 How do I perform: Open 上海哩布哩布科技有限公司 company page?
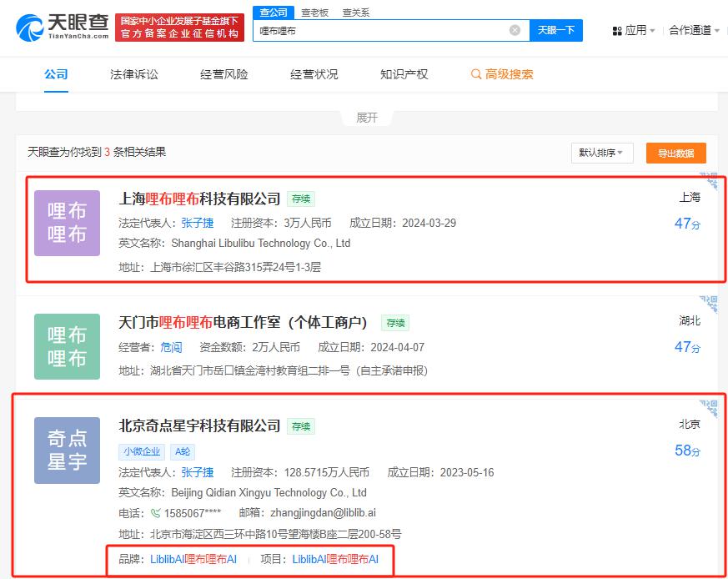tap(199, 199)
